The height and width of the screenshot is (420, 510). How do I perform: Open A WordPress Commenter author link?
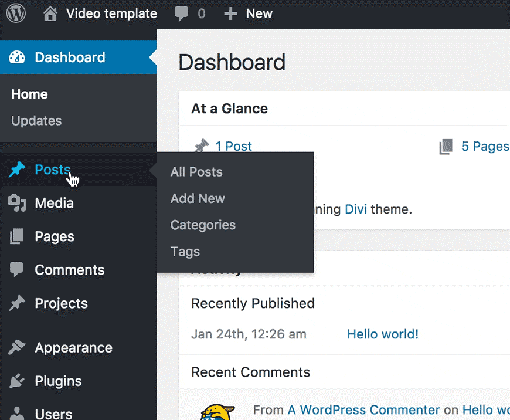point(363,410)
